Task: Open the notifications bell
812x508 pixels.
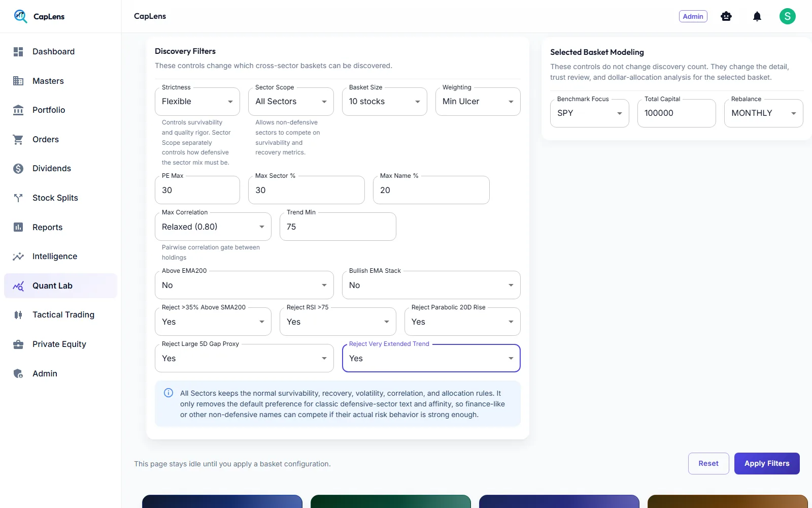Action: 757,16
